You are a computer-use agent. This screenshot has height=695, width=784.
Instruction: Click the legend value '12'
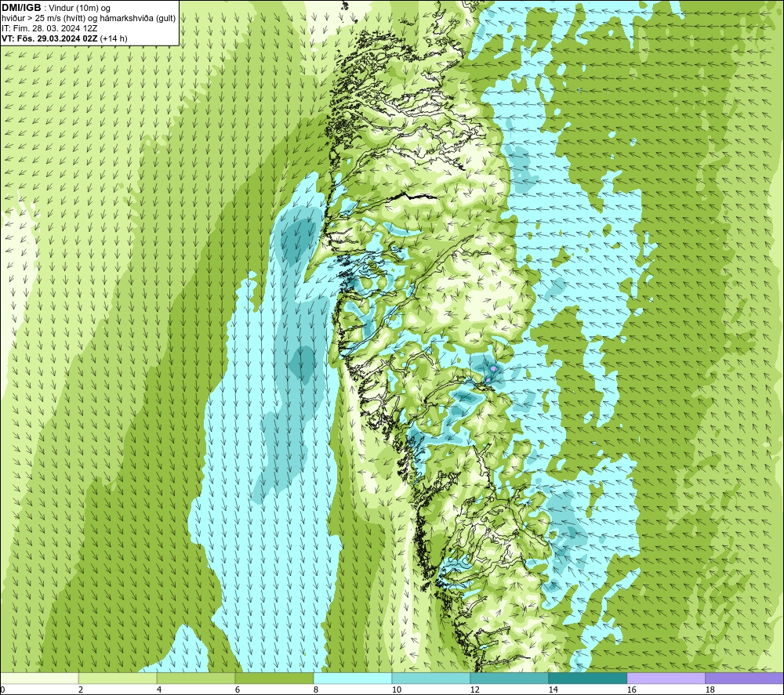point(474,690)
